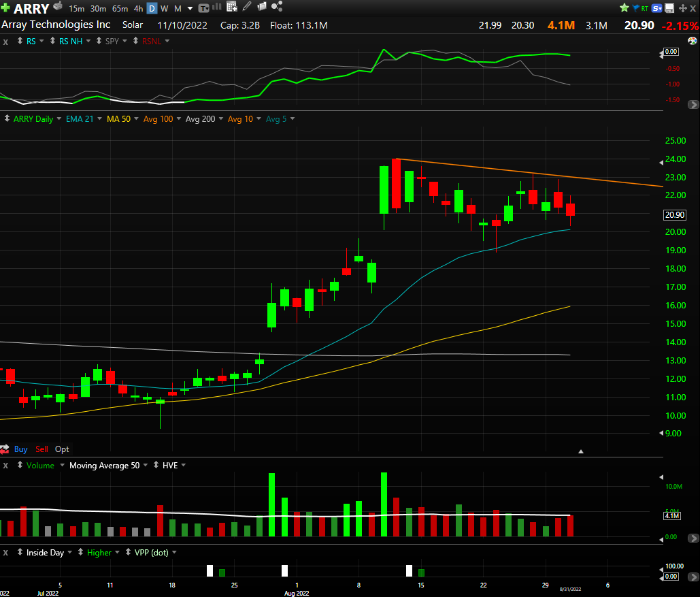700x597 pixels.
Task: Toggle the blue flag marker
Action: [635, 7]
